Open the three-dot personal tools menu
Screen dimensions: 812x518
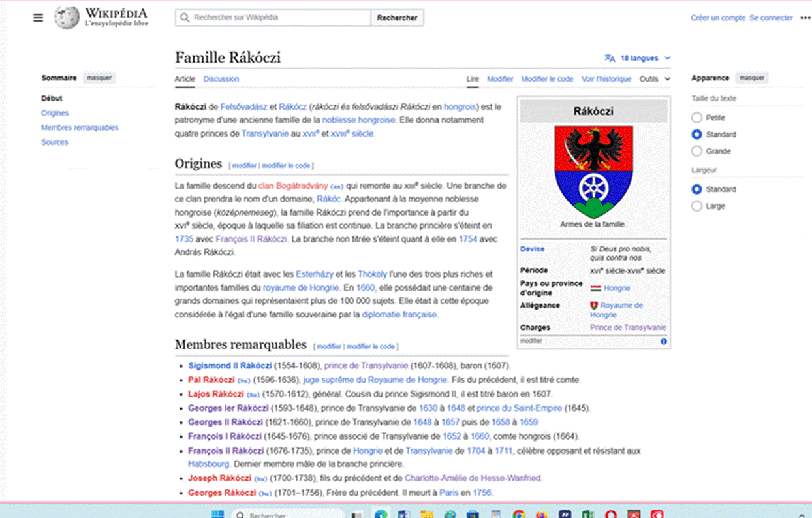point(805,18)
